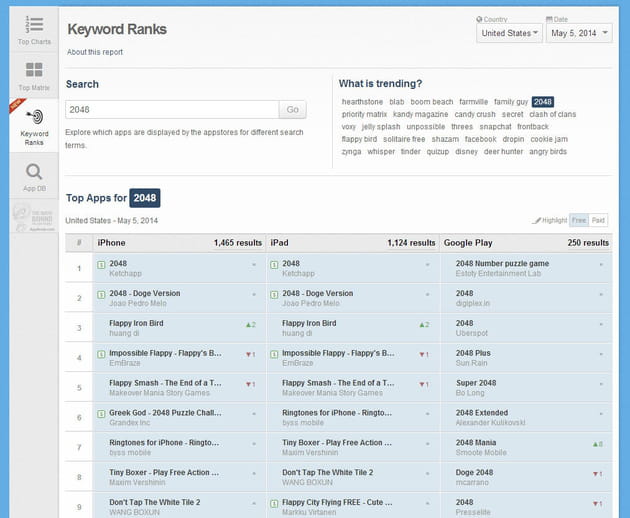The height and width of the screenshot is (518, 630).
Task: Click the green badge icon next to iPad 2048 Ketchapp
Action: pyautogui.click(x=274, y=265)
